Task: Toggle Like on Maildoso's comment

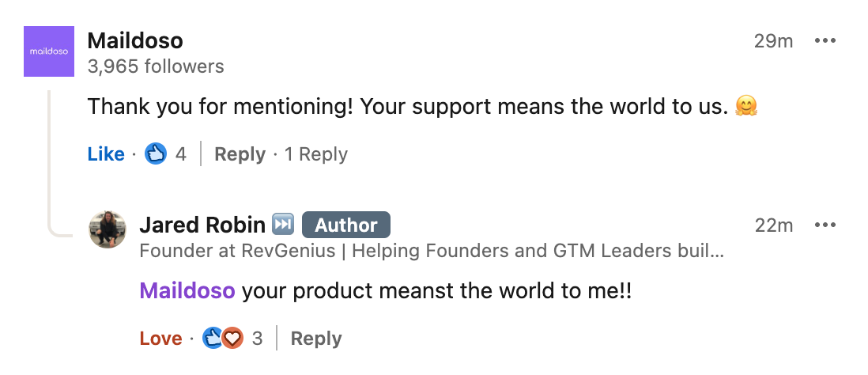Action: (106, 154)
